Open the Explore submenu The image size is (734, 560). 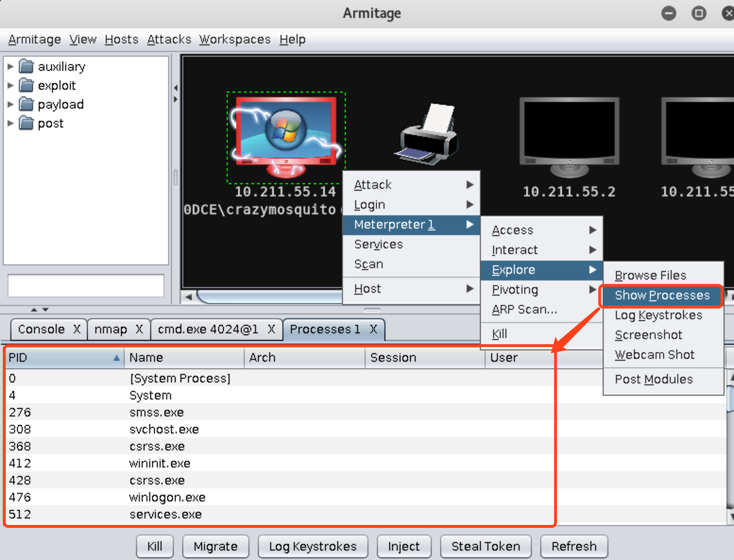[542, 270]
